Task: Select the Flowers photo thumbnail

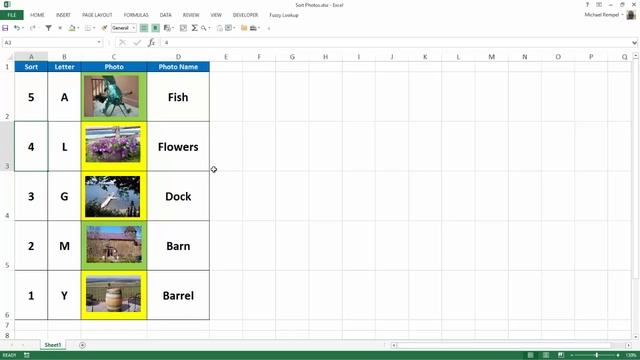Action: 113,144
